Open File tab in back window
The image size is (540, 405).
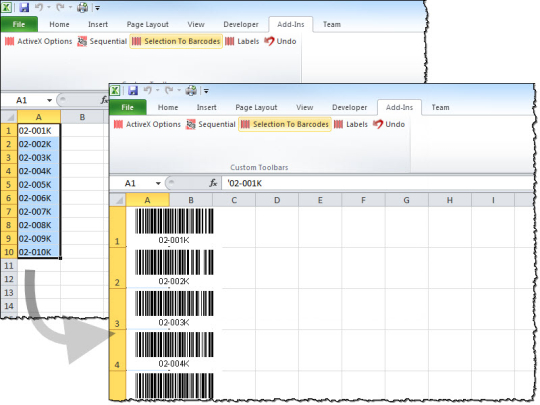pos(19,24)
